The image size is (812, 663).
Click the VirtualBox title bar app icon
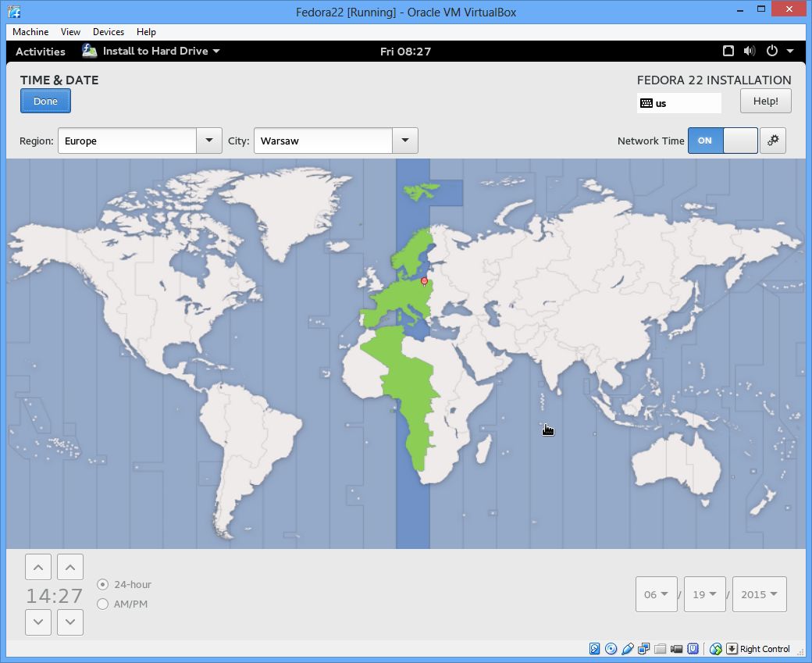pos(14,12)
